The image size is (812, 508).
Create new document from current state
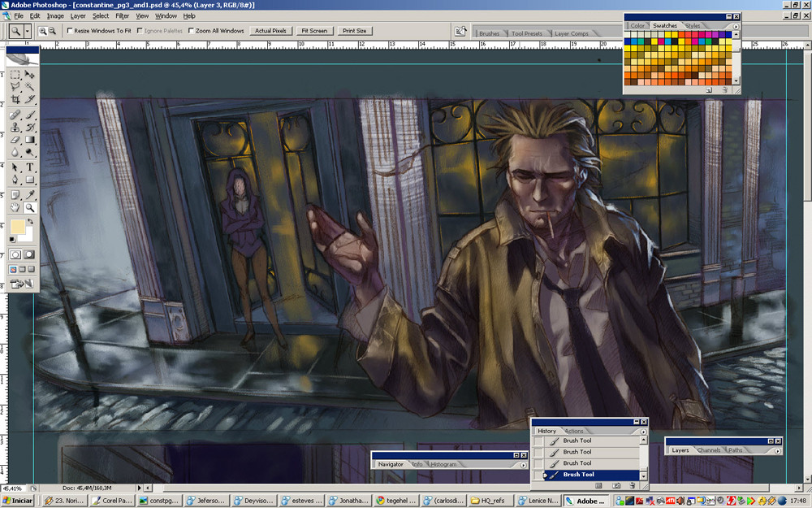tap(598, 486)
